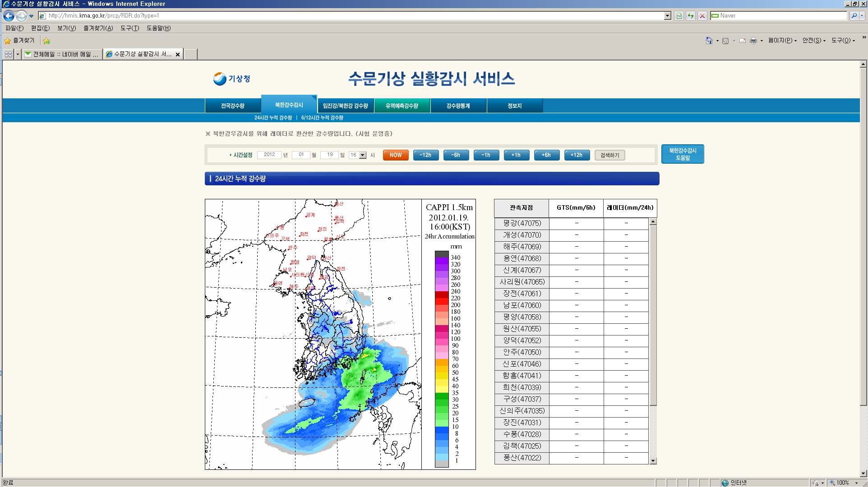Expand the address bar history dropdown
This screenshot has width=868, height=487.
pos(668,16)
